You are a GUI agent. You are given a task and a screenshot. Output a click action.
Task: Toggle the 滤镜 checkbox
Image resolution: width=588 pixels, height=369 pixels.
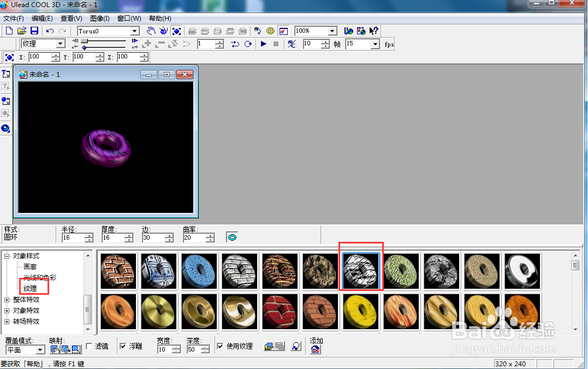[x=89, y=346]
